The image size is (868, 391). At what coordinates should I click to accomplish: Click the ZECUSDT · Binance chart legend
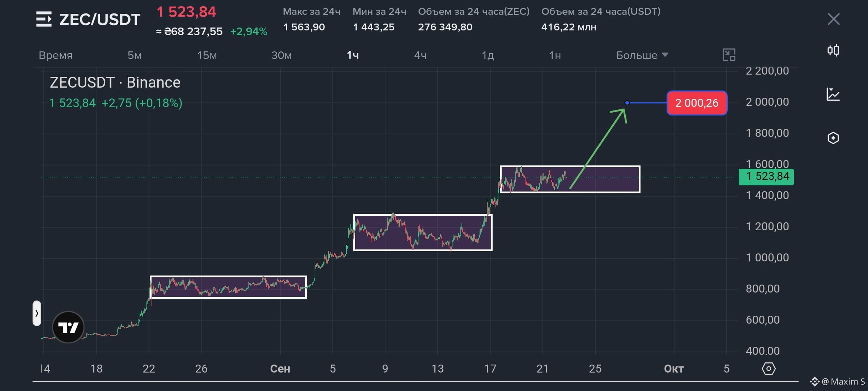click(115, 83)
